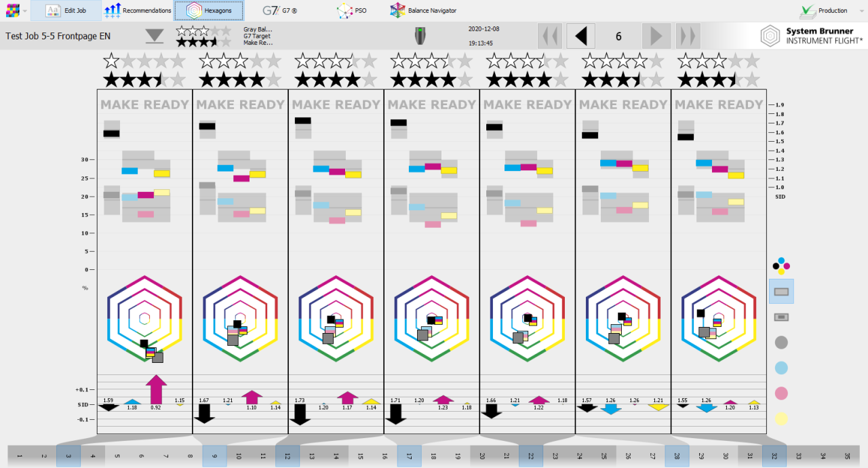Click the ink cartridge icon near the timestamp
868x468 pixels.
click(x=420, y=35)
